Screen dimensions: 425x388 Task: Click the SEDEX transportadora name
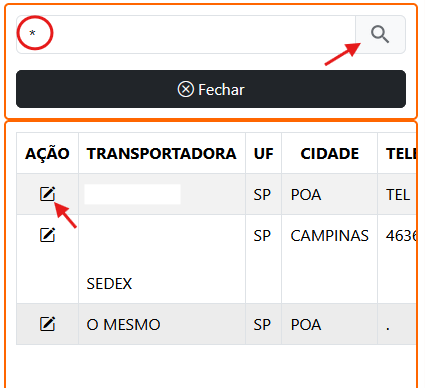point(109,284)
